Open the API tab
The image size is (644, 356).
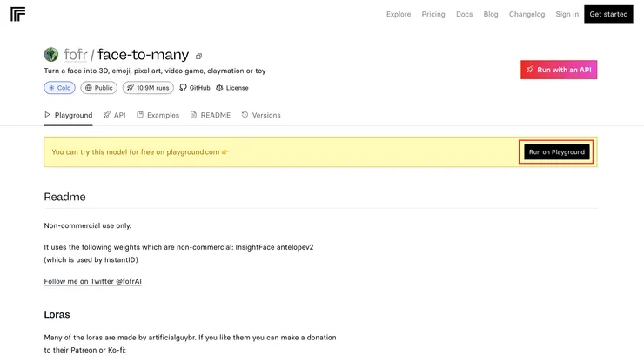coord(114,115)
